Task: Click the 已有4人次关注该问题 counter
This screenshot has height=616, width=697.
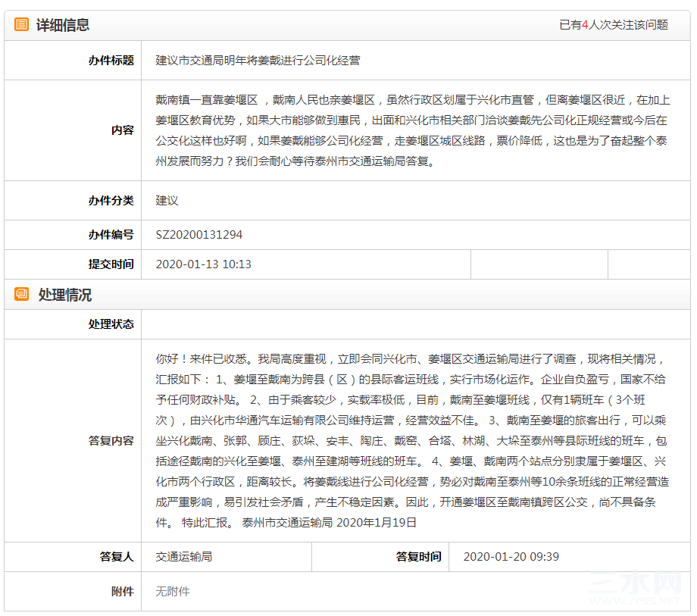Action: tap(614, 25)
